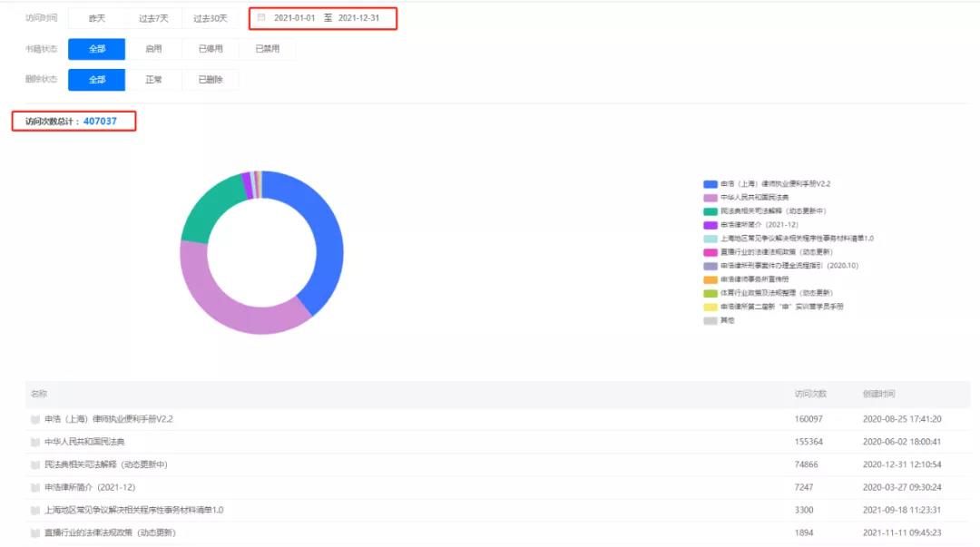Filter delete status by 正常

pos(153,80)
